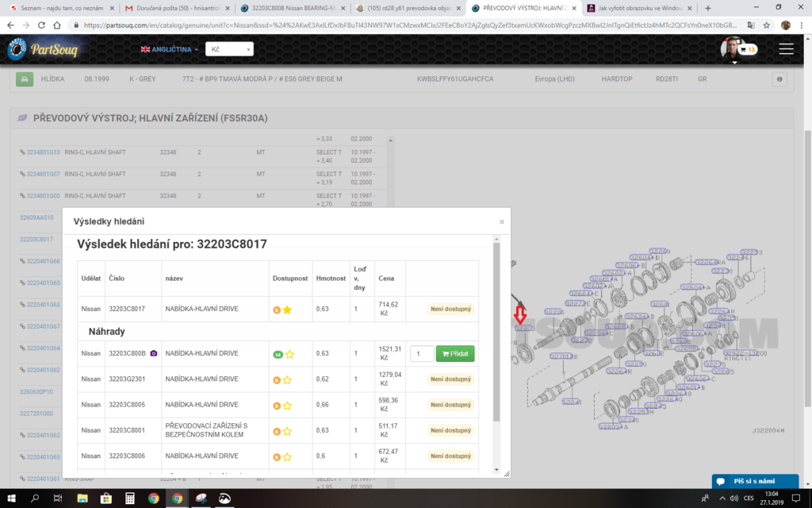Open Microsoft Store from taskbar
The height and width of the screenshot is (508, 812).
tap(106, 498)
